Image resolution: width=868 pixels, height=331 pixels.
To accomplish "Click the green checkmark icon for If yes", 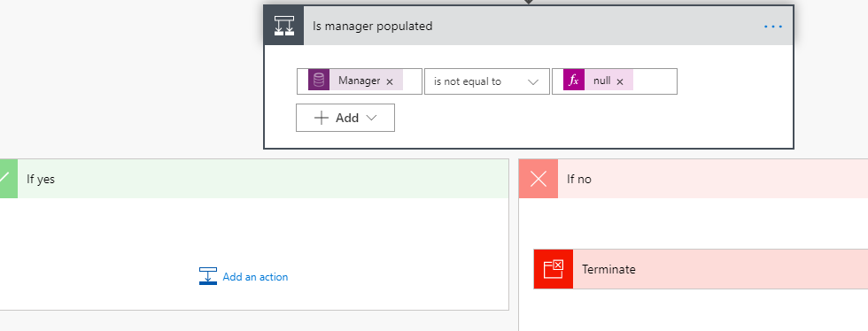I will [x=8, y=179].
